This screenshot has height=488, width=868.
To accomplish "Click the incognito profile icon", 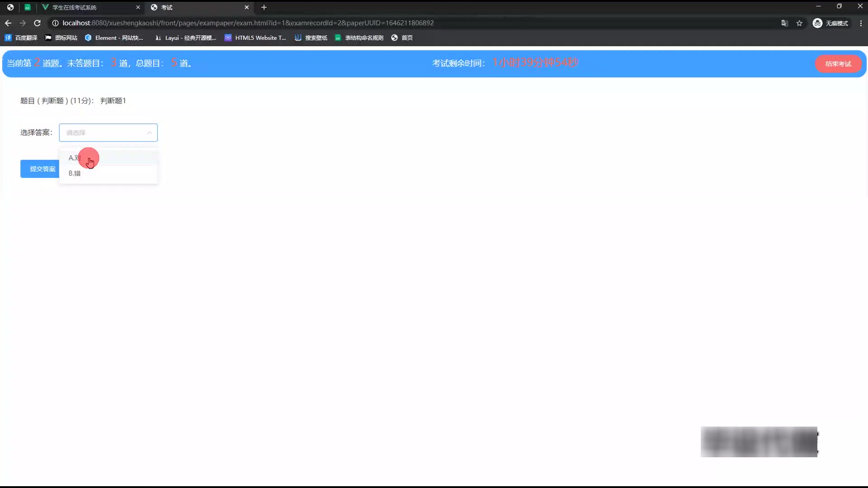I will click(x=817, y=23).
